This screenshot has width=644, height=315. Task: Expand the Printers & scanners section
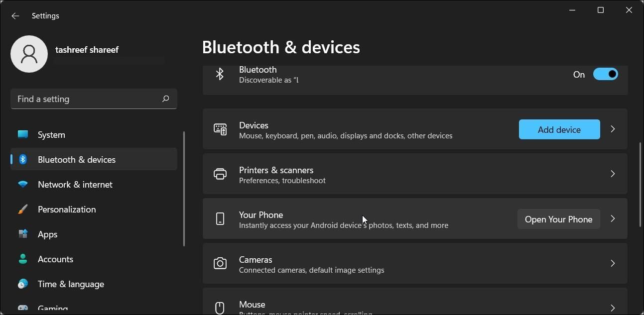pos(613,174)
